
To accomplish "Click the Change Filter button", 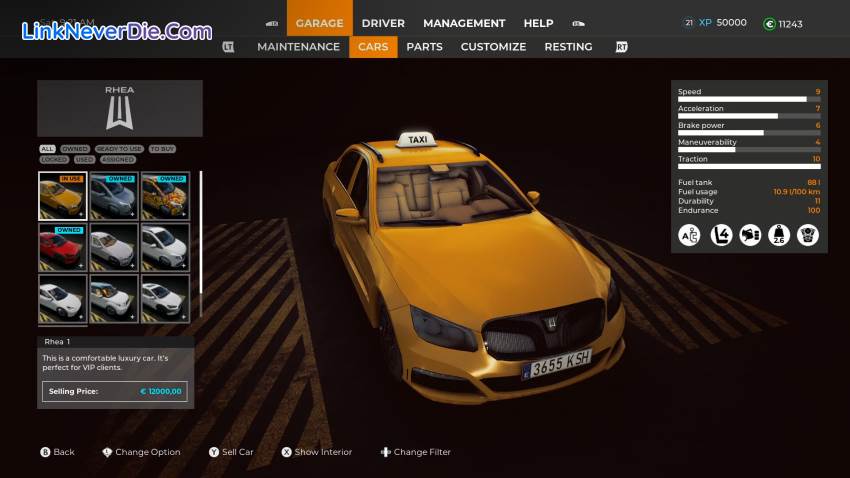I will (x=415, y=452).
